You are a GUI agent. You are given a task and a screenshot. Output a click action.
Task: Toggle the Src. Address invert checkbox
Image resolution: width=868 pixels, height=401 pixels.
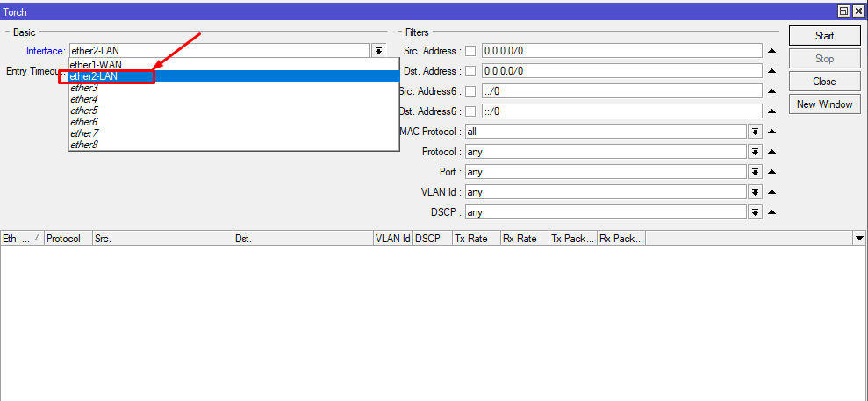pyautogui.click(x=470, y=51)
